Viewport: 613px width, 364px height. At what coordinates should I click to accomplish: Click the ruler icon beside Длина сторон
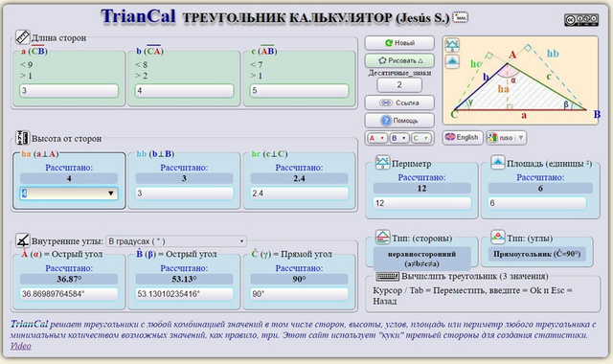coord(22,37)
